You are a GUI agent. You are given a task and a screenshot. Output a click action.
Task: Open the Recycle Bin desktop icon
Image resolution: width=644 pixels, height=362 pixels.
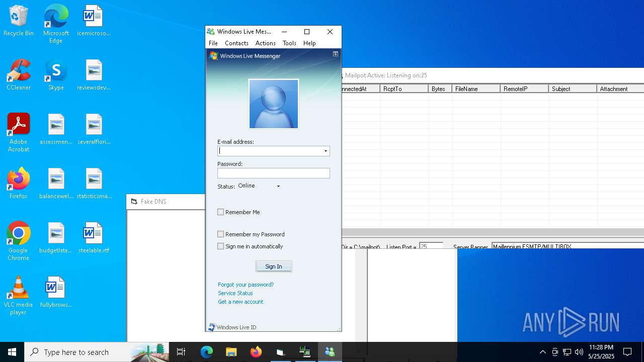[x=19, y=21]
